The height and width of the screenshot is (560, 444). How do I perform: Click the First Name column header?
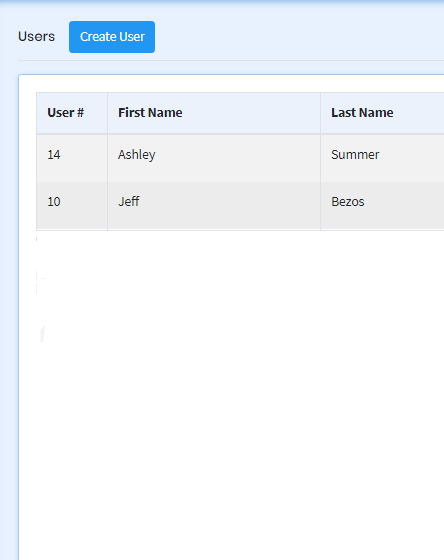pyautogui.click(x=214, y=113)
